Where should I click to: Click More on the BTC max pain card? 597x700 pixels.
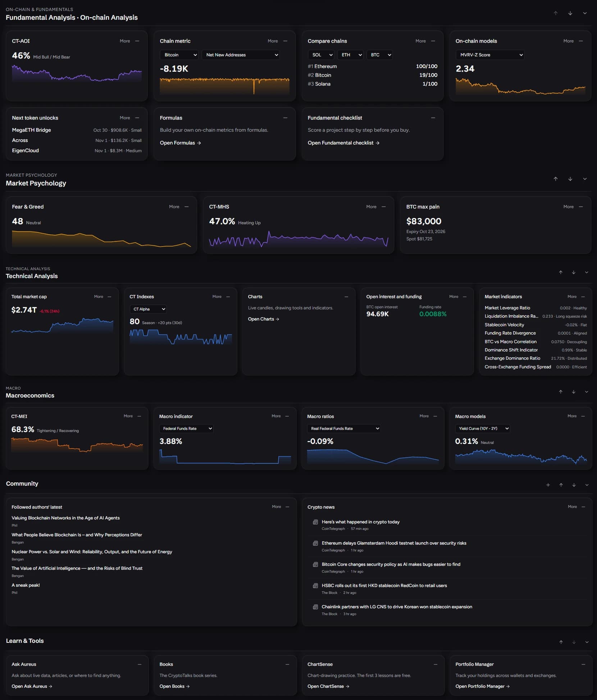pos(568,207)
